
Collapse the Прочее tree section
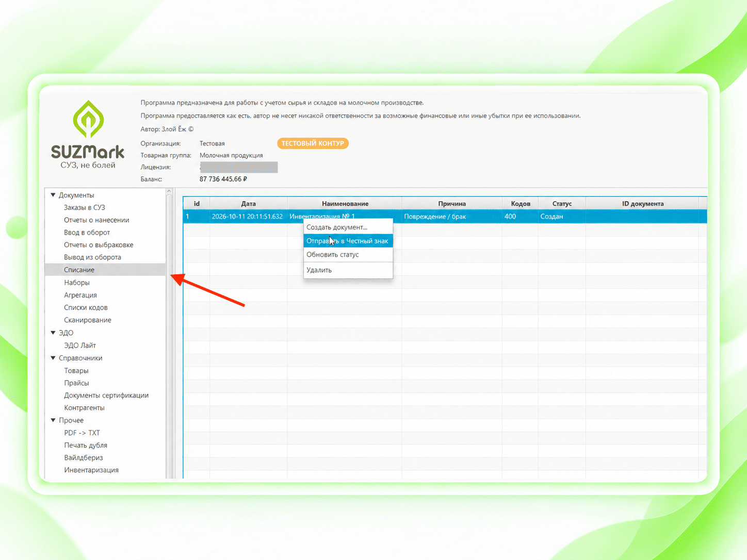(x=53, y=420)
